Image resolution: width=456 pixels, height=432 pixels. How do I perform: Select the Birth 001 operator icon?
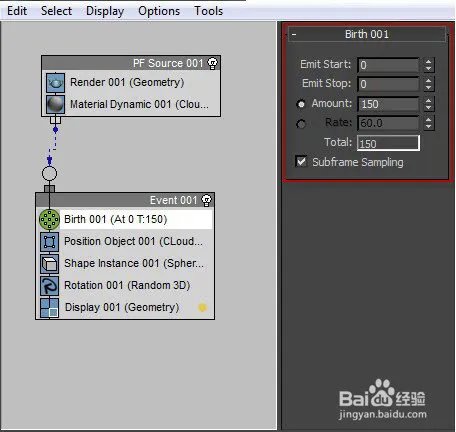coord(49,219)
